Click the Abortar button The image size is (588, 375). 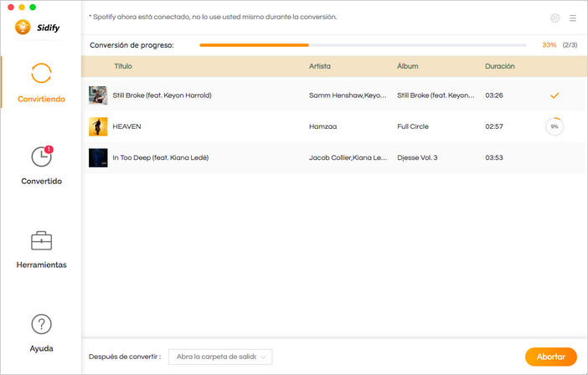pos(551,357)
